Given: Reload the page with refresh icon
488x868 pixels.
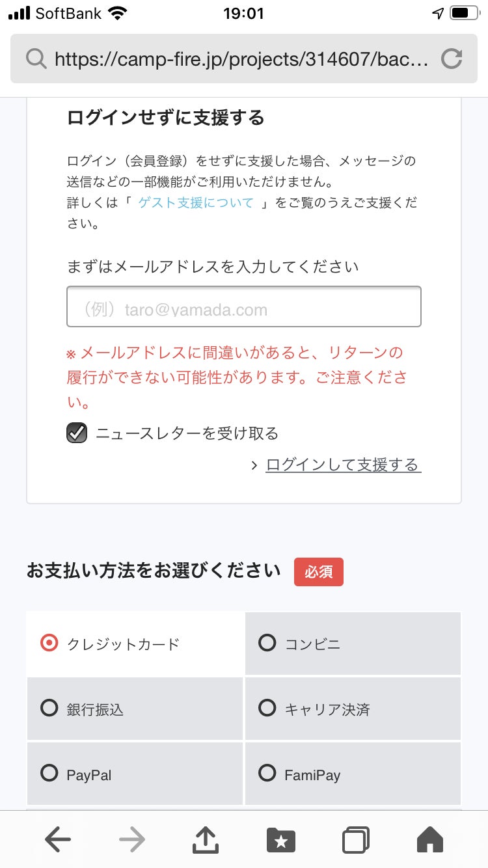Looking at the screenshot, I should coord(452,59).
